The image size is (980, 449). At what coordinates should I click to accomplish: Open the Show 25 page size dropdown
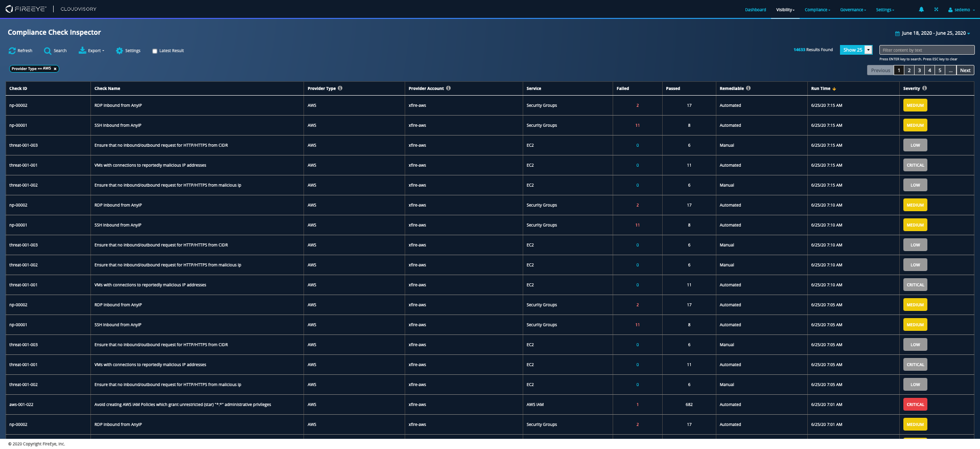tap(868, 50)
